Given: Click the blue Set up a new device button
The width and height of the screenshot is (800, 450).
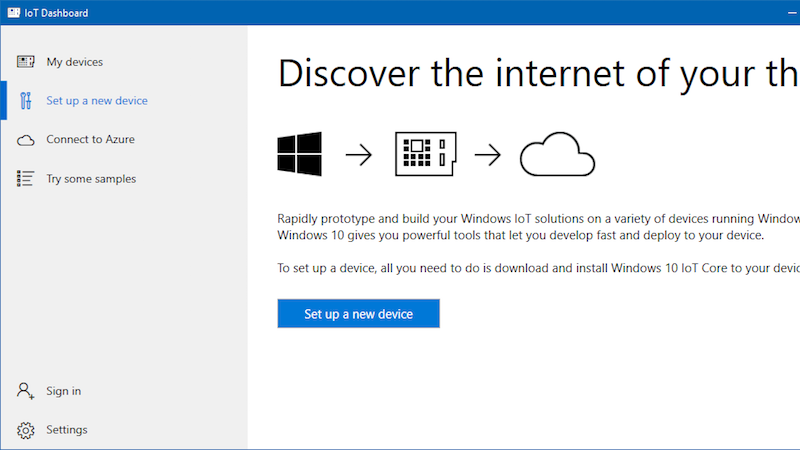Looking at the screenshot, I should 359,313.
